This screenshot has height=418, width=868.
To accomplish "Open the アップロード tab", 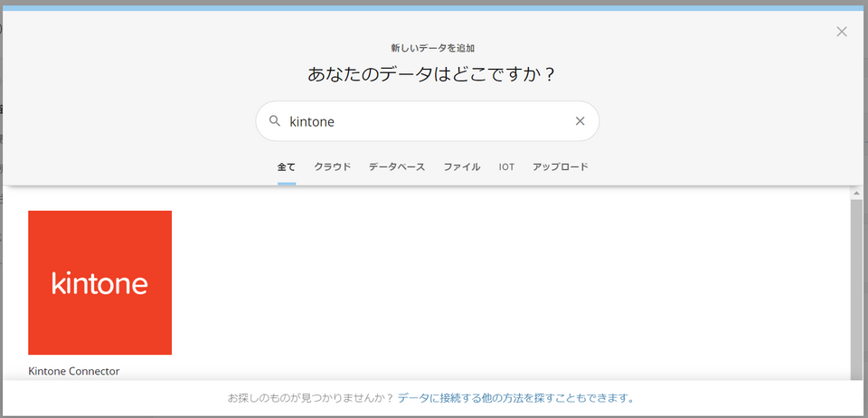I will pos(561,166).
